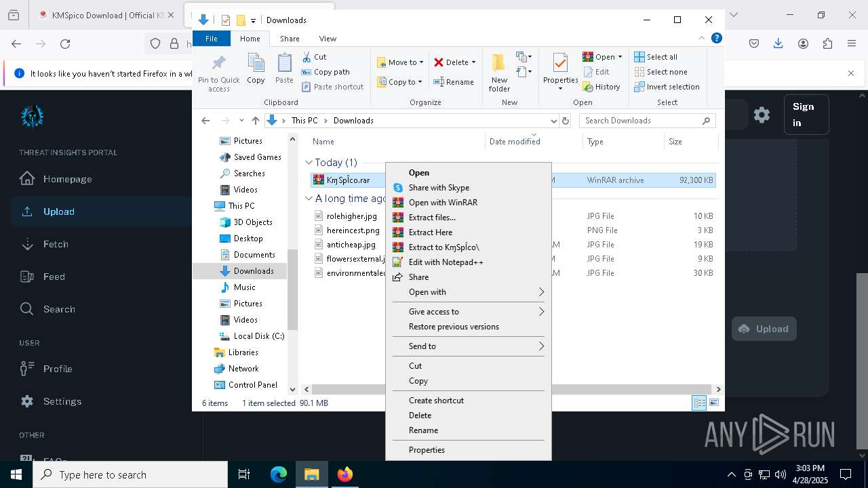Select Edit with Notepad++
This screenshot has width=868, height=488.
coord(469,262)
